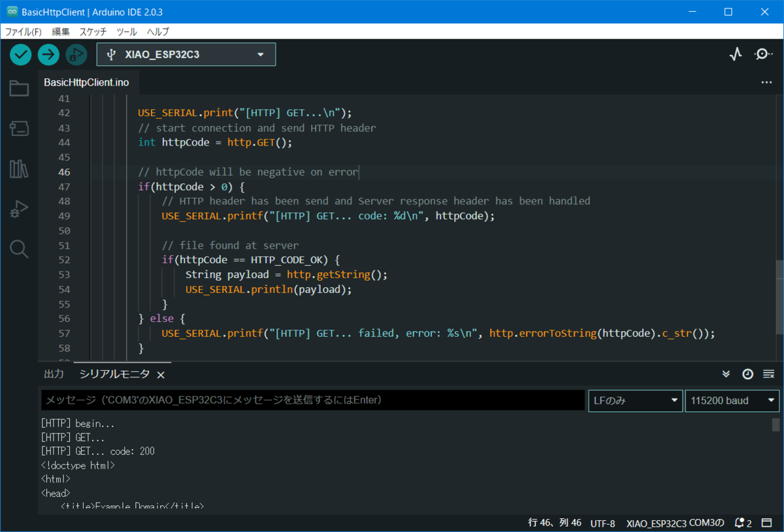
Task: Click serial output '<!doctype html>'
Action: (x=78, y=465)
